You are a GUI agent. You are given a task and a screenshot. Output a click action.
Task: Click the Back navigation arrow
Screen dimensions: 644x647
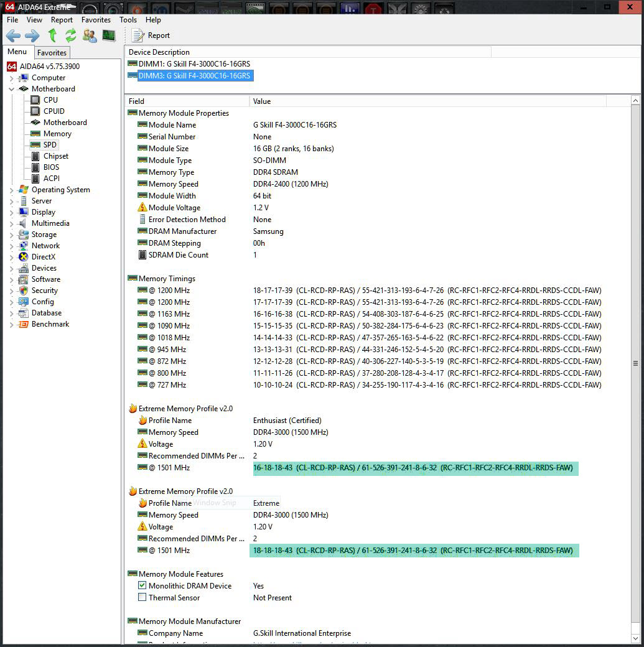click(x=13, y=36)
